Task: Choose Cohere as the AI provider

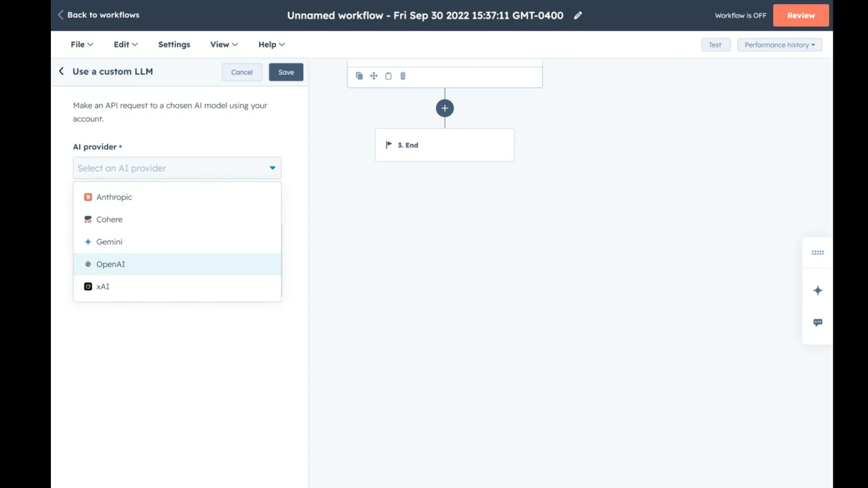Action: (177, 220)
